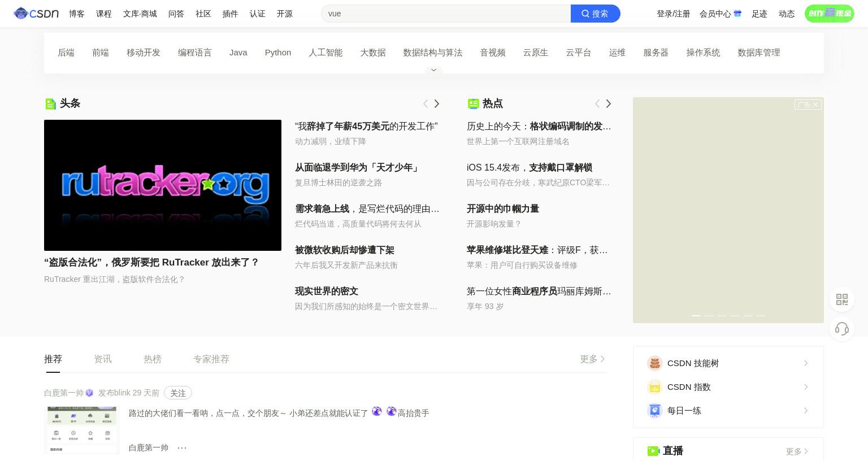Open the CSDN 技能树 arrow

(806, 363)
